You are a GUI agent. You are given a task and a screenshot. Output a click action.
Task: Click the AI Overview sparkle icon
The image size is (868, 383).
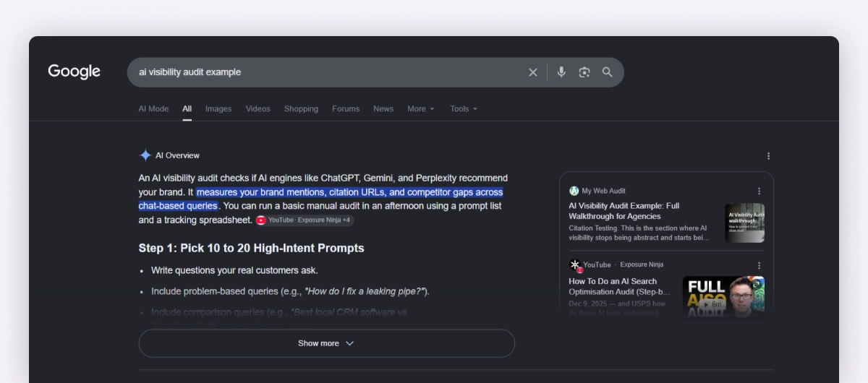(x=145, y=155)
